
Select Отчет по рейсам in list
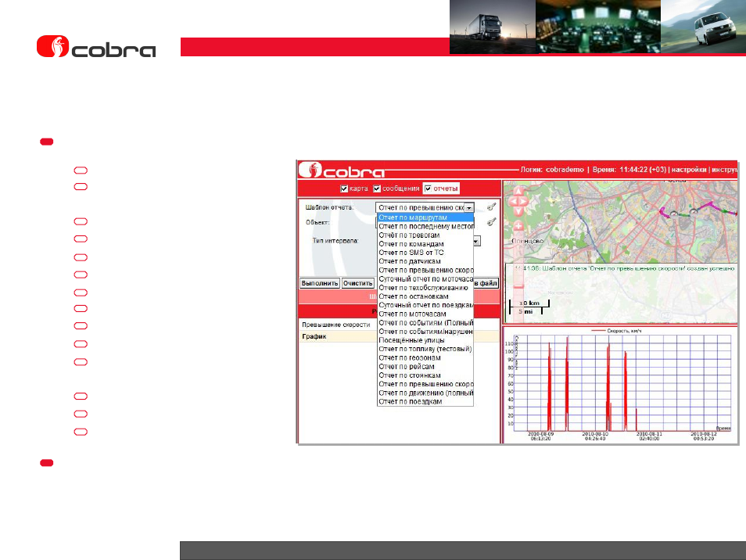click(x=425, y=366)
